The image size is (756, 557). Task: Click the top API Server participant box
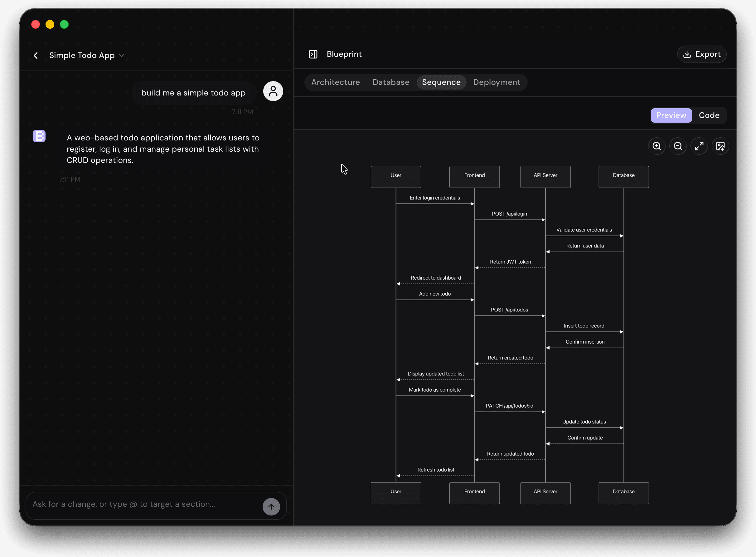point(545,177)
